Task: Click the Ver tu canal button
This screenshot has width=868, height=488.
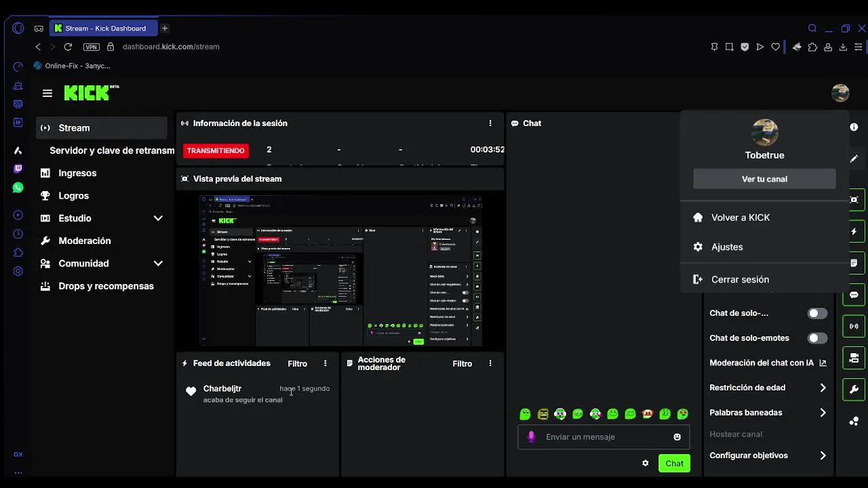Action: [764, 179]
